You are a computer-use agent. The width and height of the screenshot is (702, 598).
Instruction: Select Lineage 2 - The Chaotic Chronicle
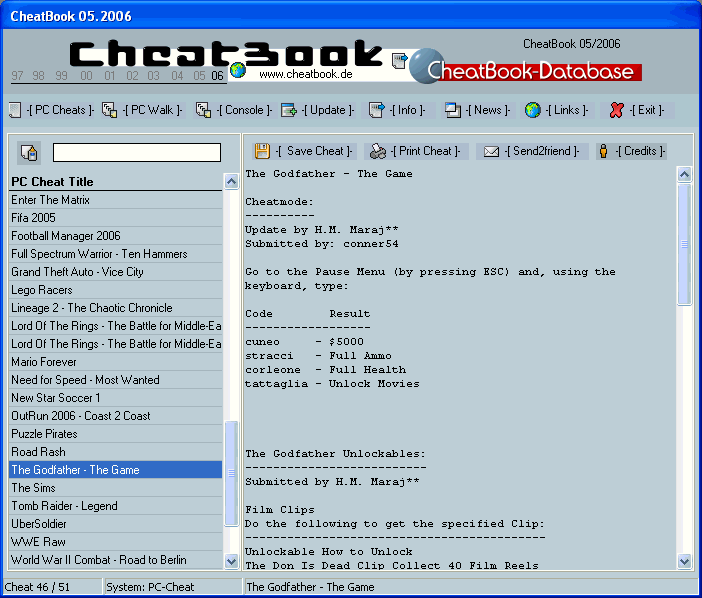tap(116, 308)
